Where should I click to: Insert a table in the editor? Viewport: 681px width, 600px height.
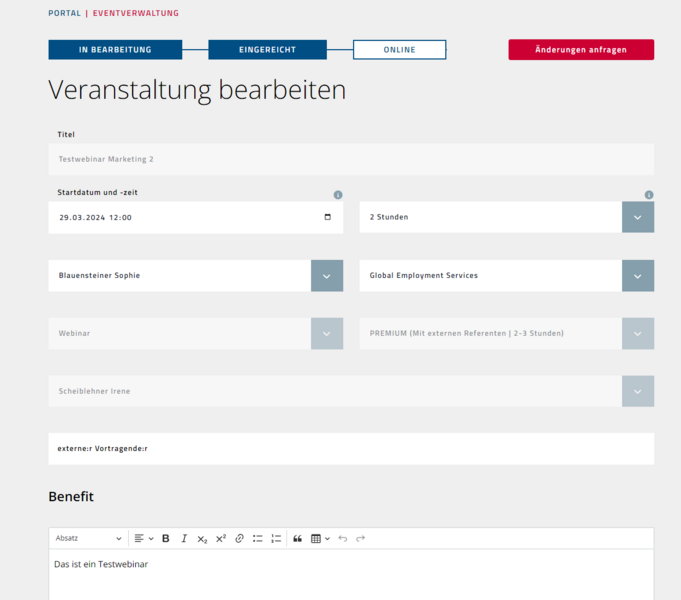click(316, 538)
